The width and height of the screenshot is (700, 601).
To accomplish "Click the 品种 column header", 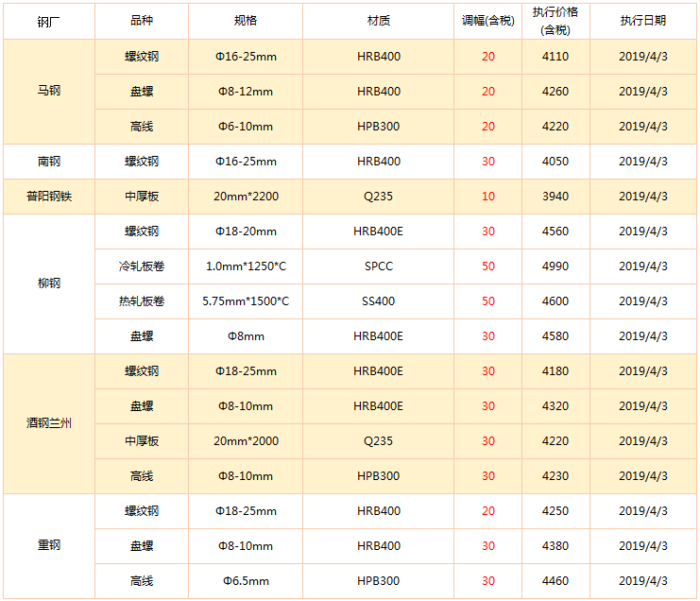I will pyautogui.click(x=142, y=22).
